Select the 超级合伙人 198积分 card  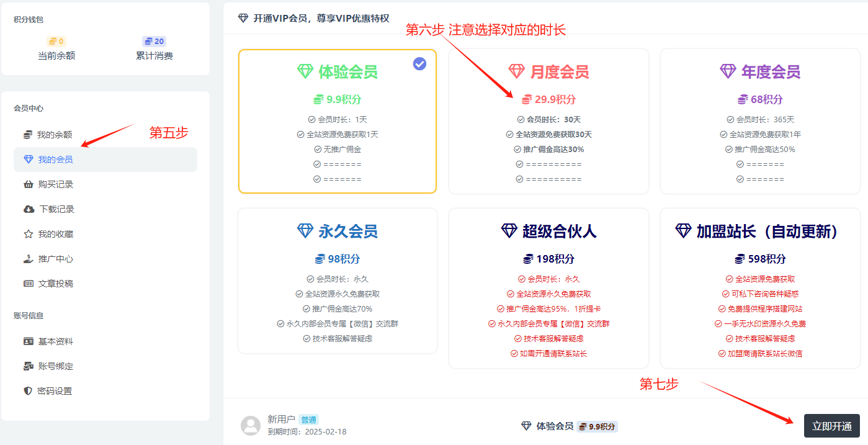548,289
